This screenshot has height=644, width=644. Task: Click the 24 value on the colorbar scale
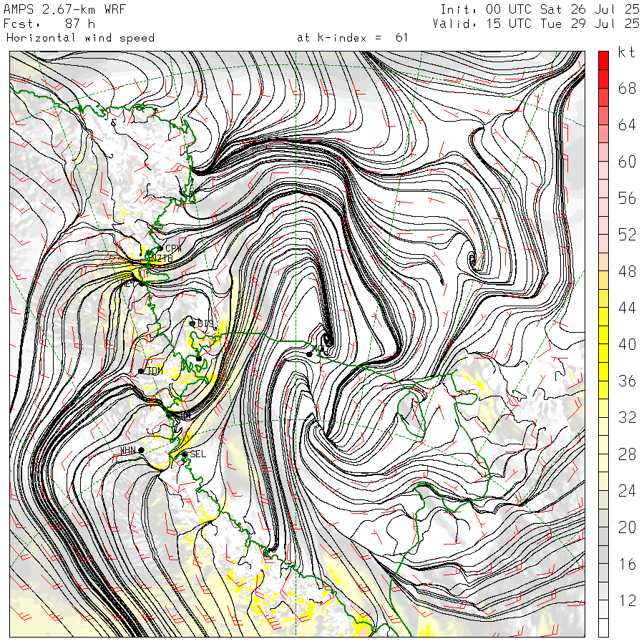click(x=627, y=491)
